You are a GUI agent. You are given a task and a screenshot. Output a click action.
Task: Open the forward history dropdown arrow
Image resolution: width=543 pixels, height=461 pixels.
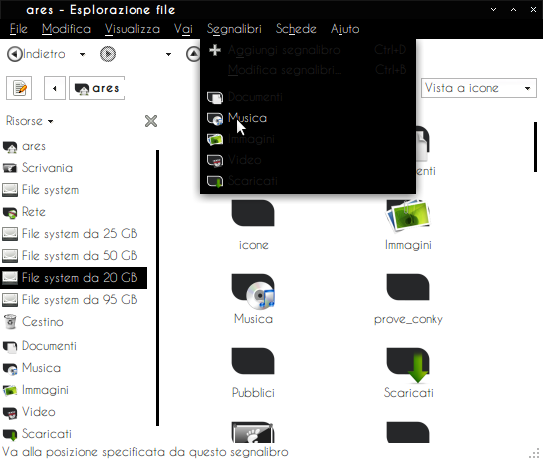(168, 54)
